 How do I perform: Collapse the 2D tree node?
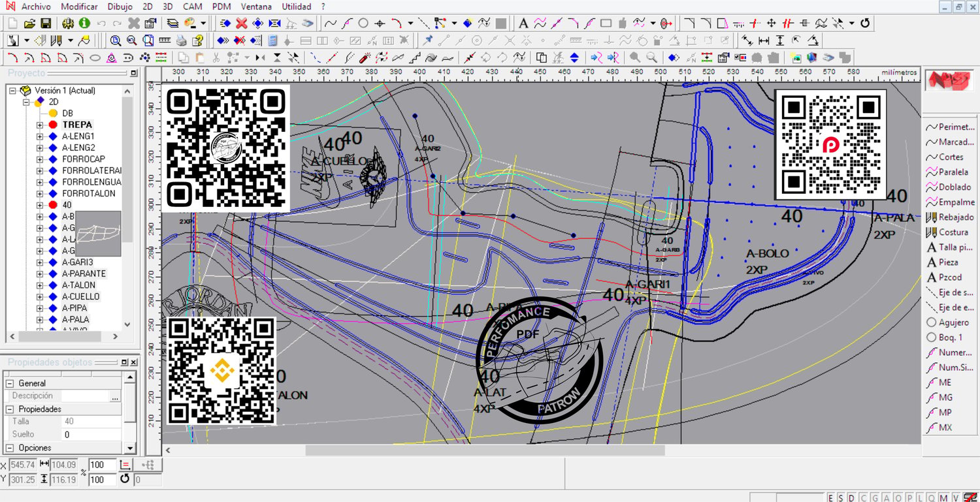tap(27, 102)
